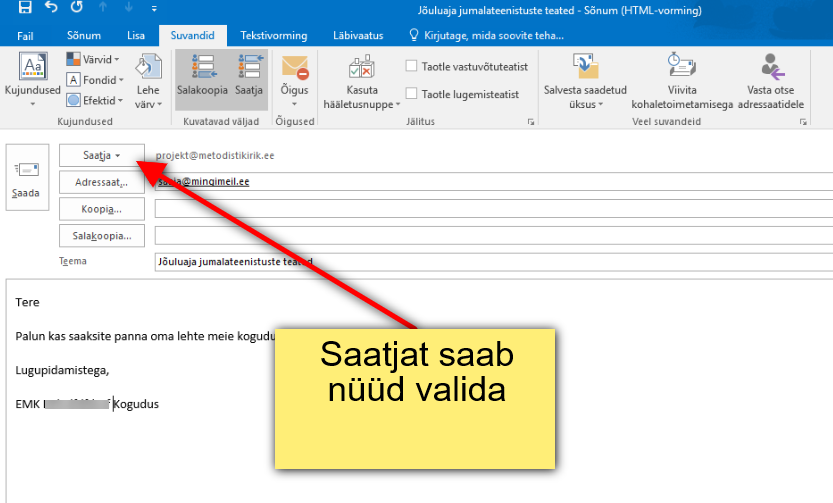Enable Taotle vastuvõtuteatist checkbox

(x=411, y=66)
